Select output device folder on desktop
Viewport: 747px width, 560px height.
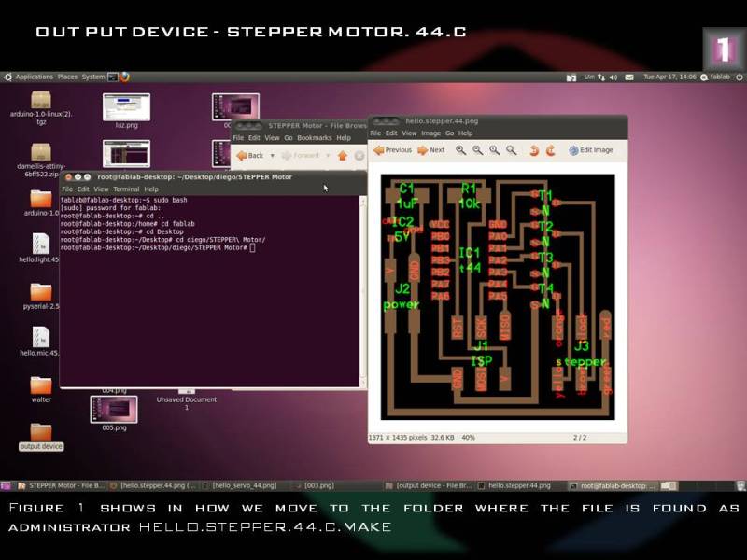click(41, 436)
